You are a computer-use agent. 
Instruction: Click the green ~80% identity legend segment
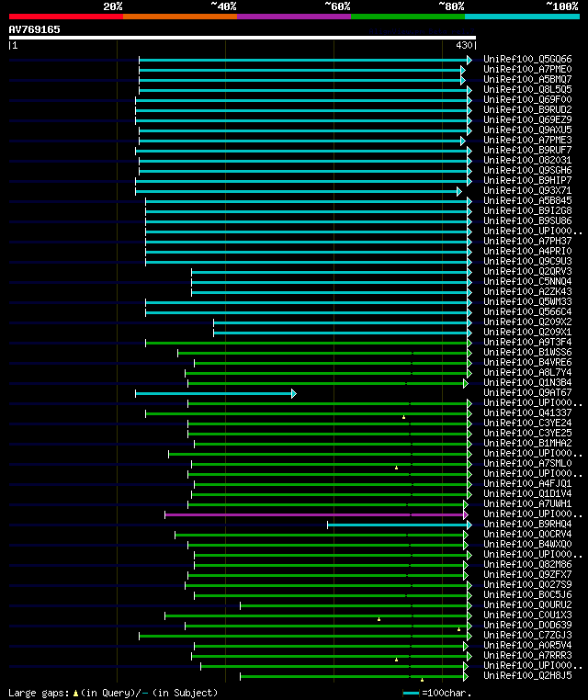[x=408, y=17]
